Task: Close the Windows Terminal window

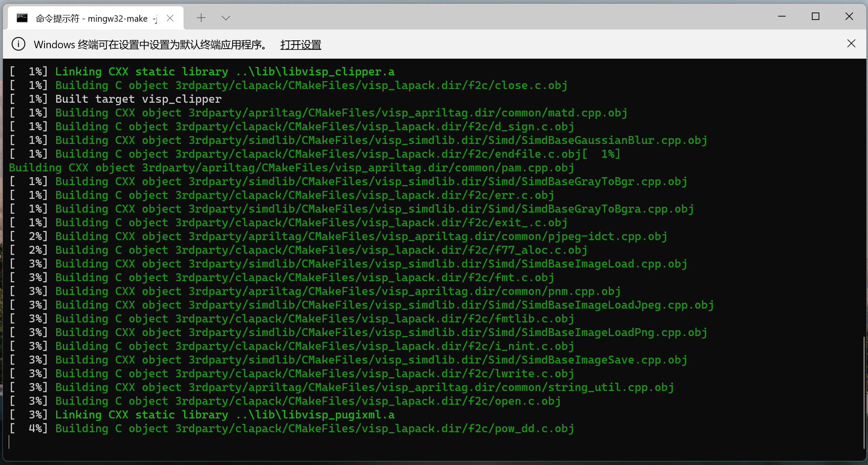Action: coord(849,17)
